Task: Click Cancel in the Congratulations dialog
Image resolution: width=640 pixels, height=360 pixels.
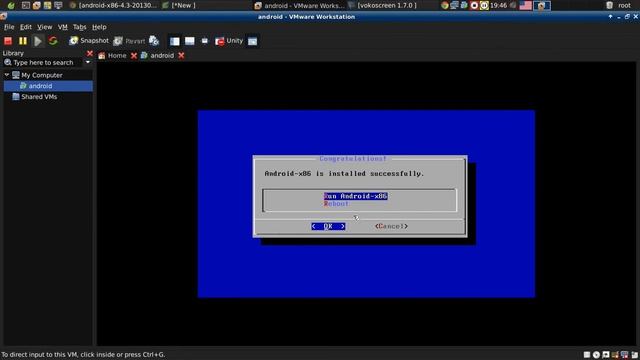Action: 391,226
